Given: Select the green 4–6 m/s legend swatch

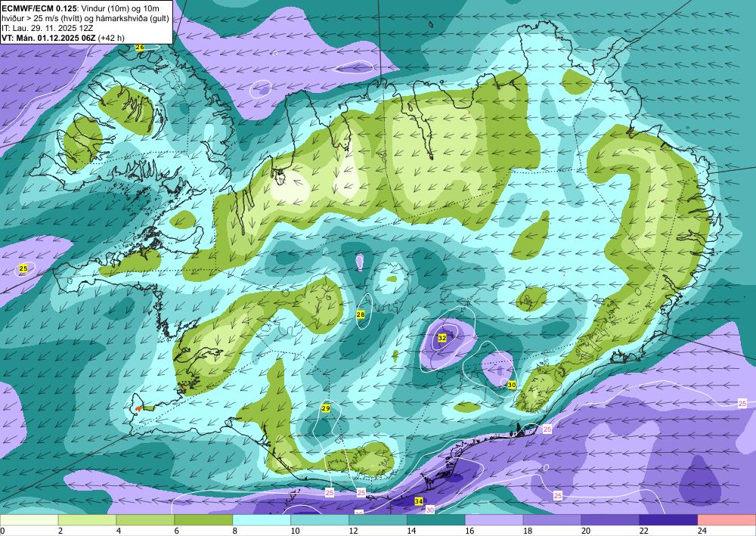Looking at the screenshot, I should 145,520.
